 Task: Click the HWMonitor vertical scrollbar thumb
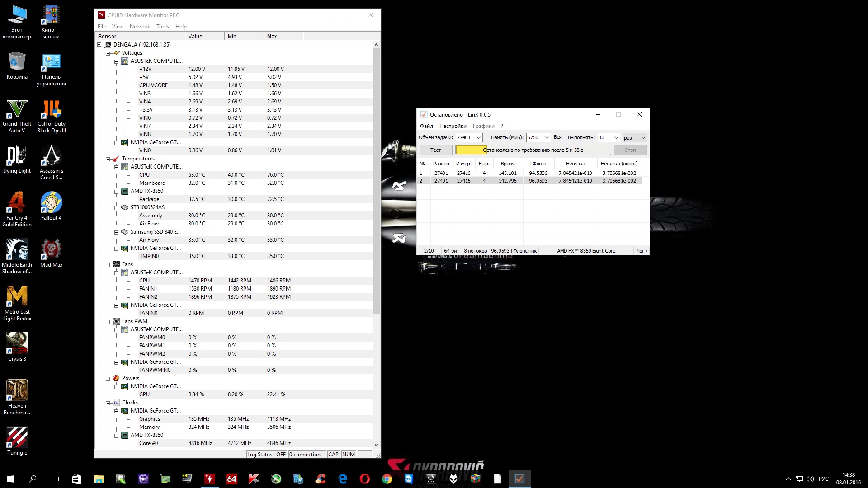click(376, 181)
